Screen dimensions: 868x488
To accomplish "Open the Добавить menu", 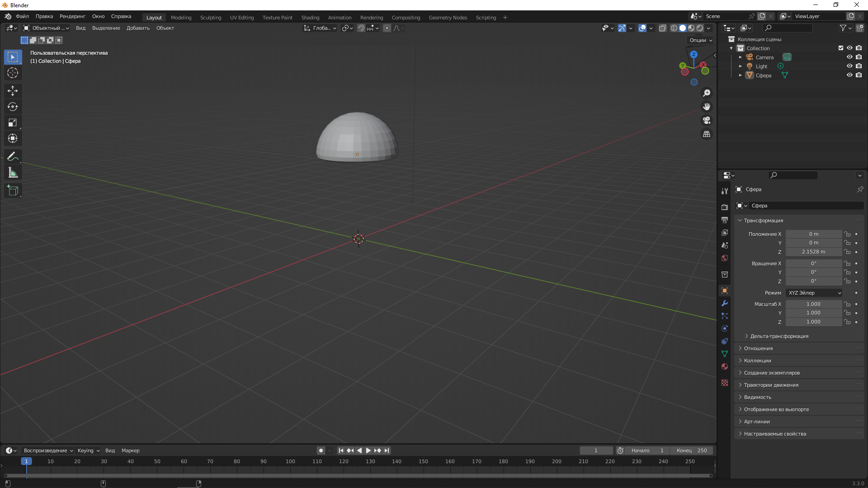I will point(138,28).
